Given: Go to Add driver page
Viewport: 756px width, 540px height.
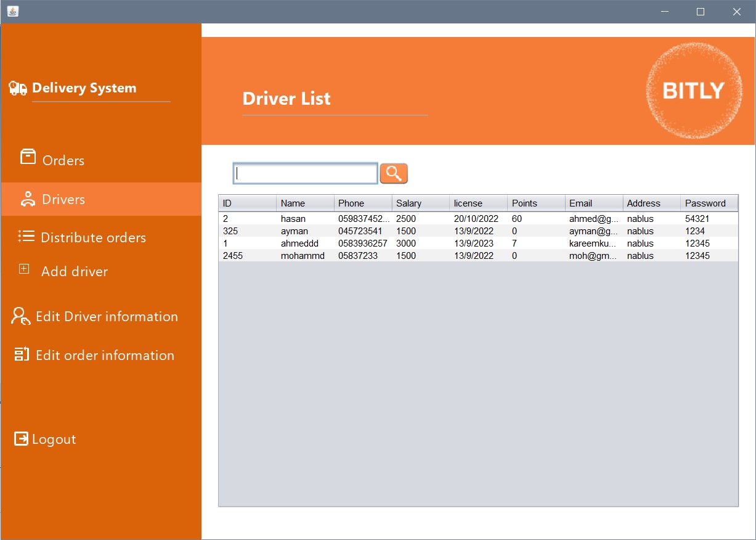Looking at the screenshot, I should coord(75,271).
